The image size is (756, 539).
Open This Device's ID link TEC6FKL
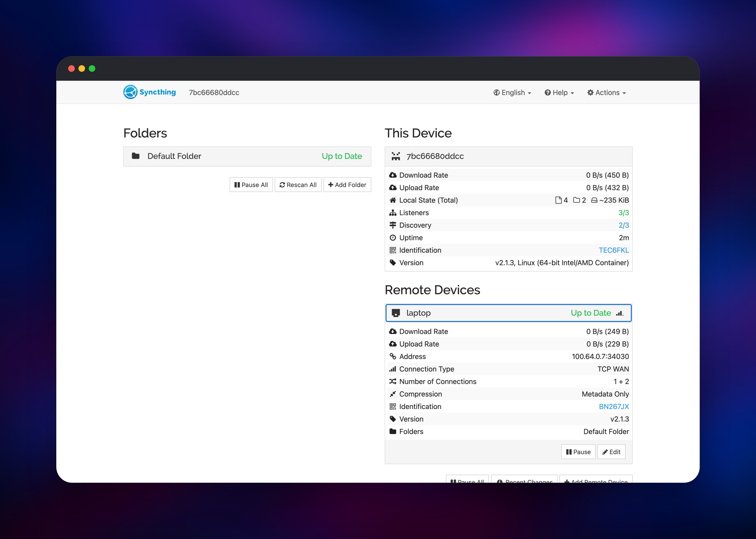click(614, 250)
